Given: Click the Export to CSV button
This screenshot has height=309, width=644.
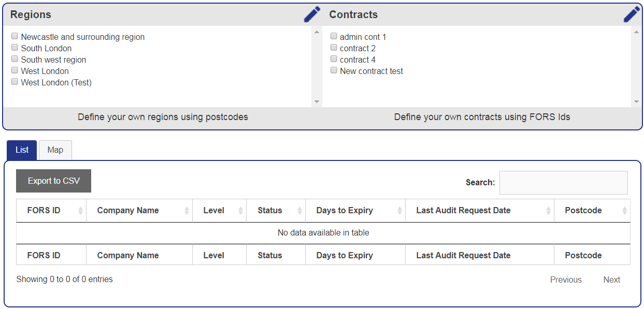Looking at the screenshot, I should pos(53,181).
